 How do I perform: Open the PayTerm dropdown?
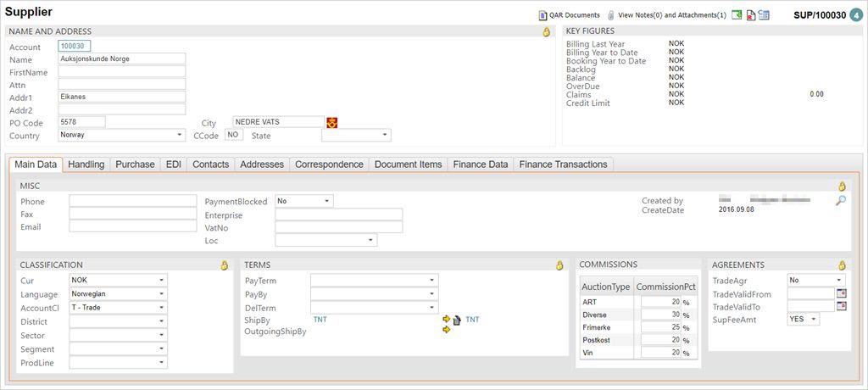tap(431, 281)
